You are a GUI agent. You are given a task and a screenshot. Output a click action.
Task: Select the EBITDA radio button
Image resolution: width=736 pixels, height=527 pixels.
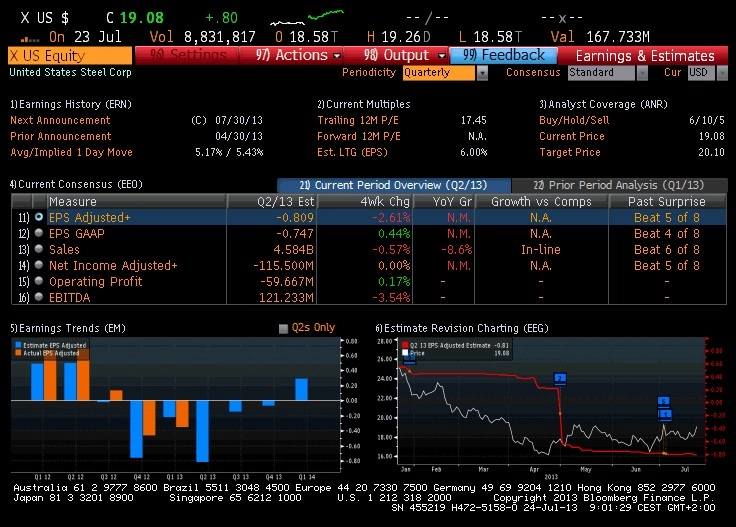(x=39, y=297)
